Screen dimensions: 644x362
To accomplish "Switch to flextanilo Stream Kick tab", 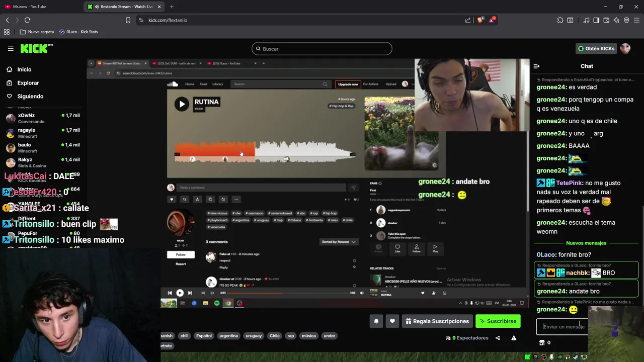I will 123,7.
